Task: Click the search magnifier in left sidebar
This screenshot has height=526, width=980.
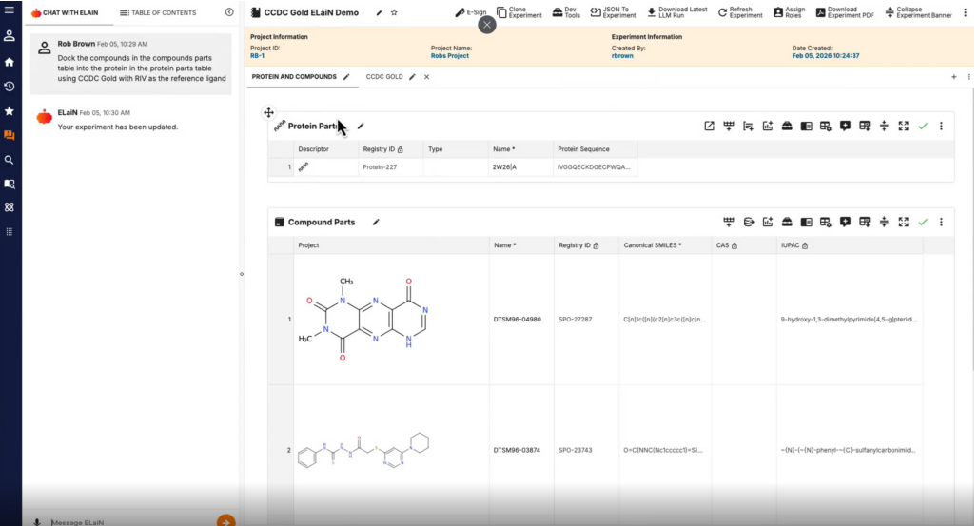Action: tap(10, 161)
